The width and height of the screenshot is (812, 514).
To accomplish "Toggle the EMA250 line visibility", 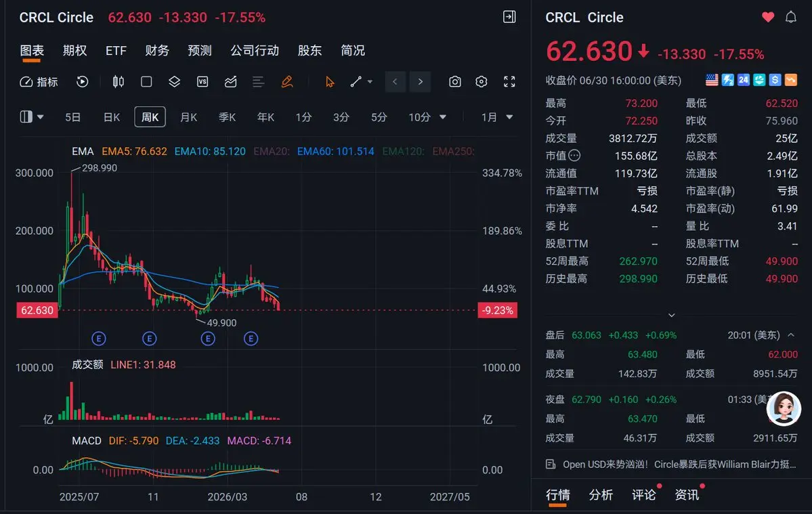I will tap(453, 151).
